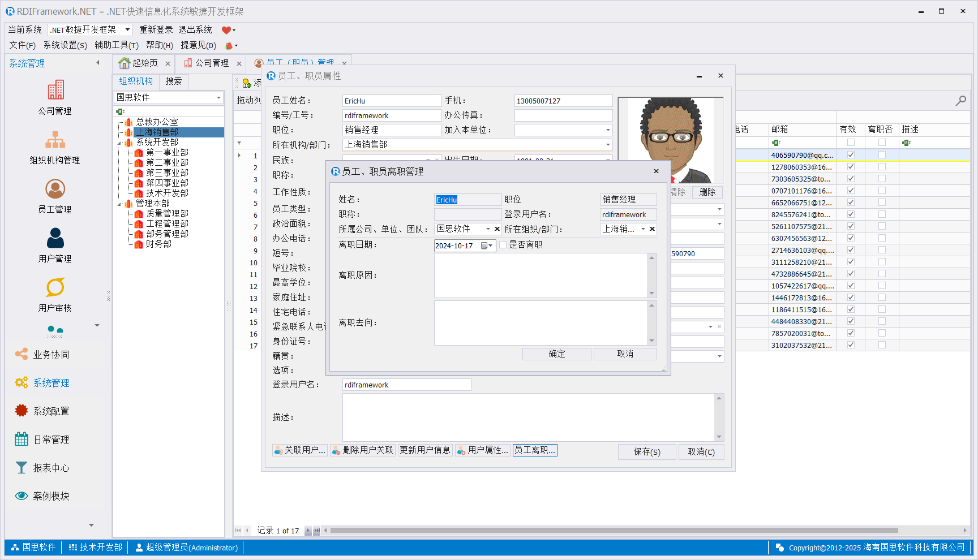Click the search magnifier icon in the grid
Screen dimensions: 978x560
click(960, 101)
